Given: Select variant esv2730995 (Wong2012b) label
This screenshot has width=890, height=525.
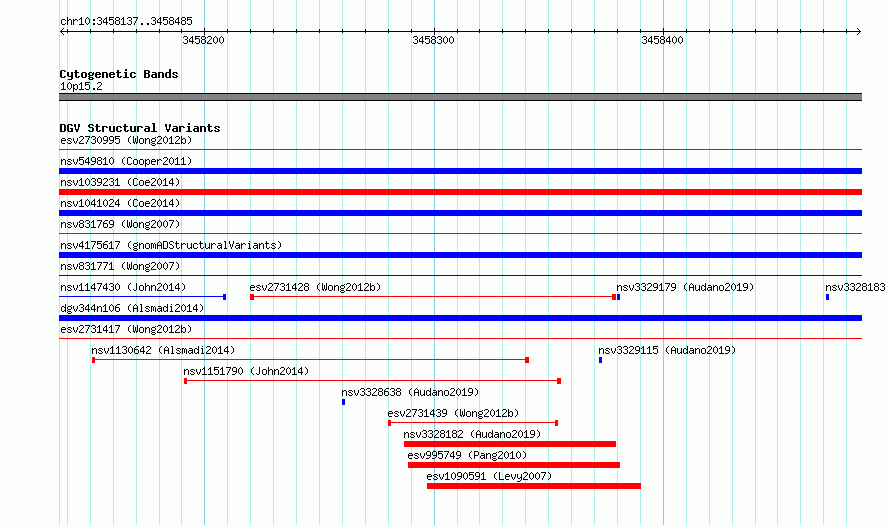Looking at the screenshot, I should pyautogui.click(x=126, y=140).
